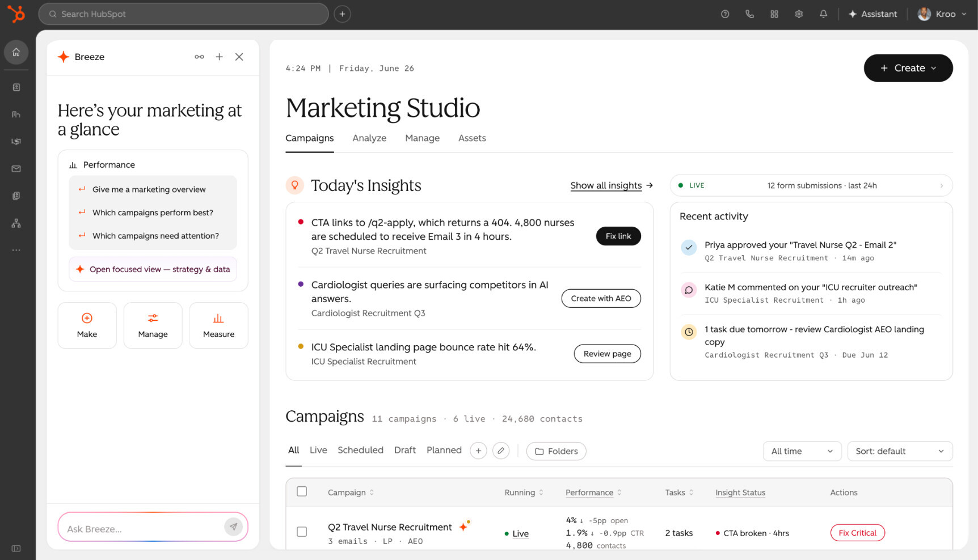Image resolution: width=978 pixels, height=560 pixels.
Task: Click the home icon in left sidebar
Action: tap(16, 52)
